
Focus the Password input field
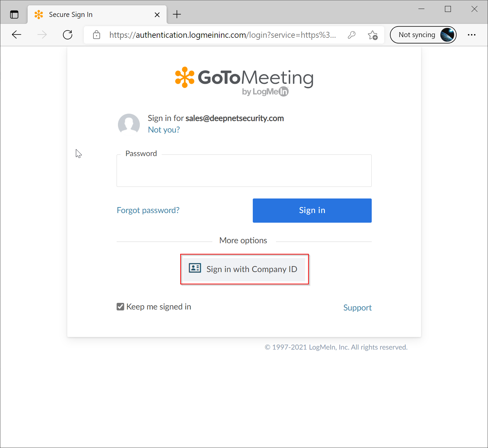tap(244, 171)
